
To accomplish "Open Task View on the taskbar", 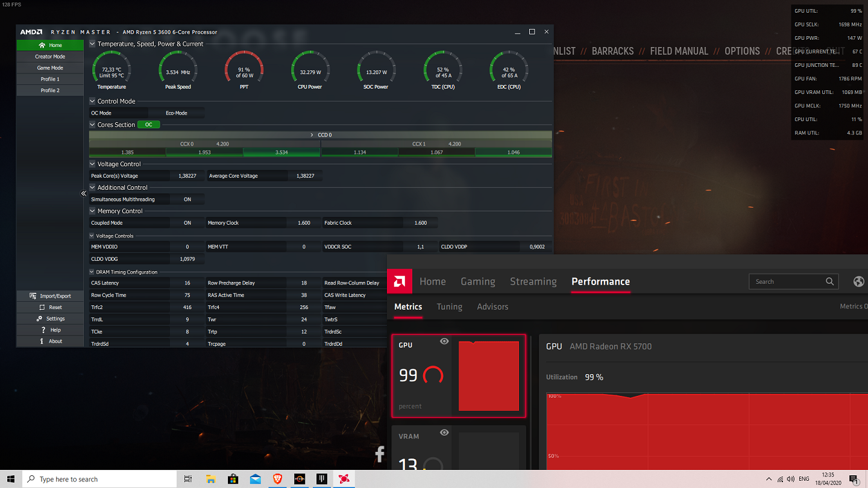I will [x=188, y=479].
